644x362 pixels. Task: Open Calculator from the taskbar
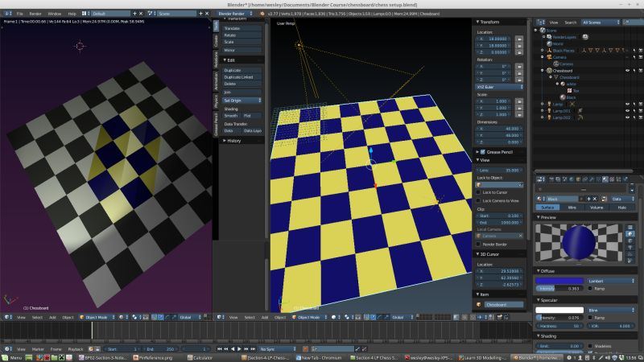click(x=200, y=358)
